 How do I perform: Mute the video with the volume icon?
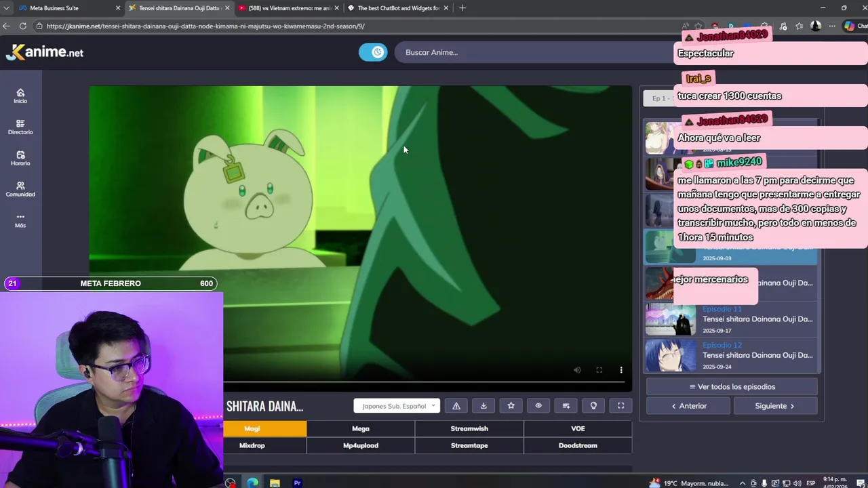pyautogui.click(x=577, y=370)
